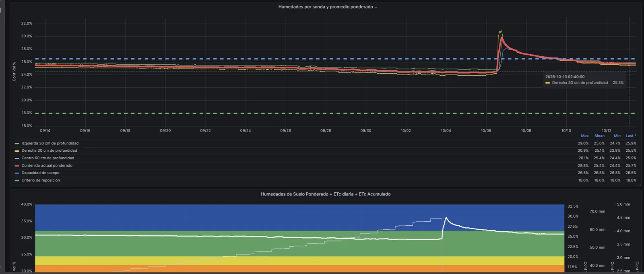Toggle the 'Centro 60 cm de profundidad' series
Screen dimensions: 644x274
(48, 158)
